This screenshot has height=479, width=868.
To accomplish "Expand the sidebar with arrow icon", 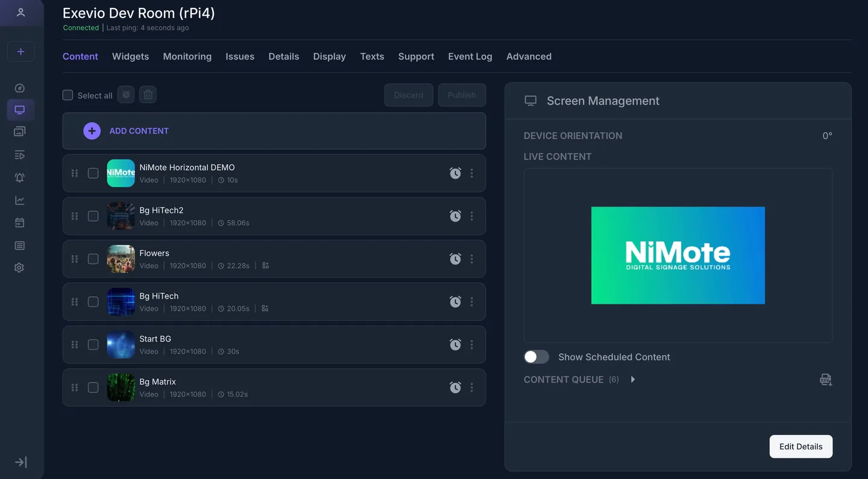I will click(x=20, y=462).
